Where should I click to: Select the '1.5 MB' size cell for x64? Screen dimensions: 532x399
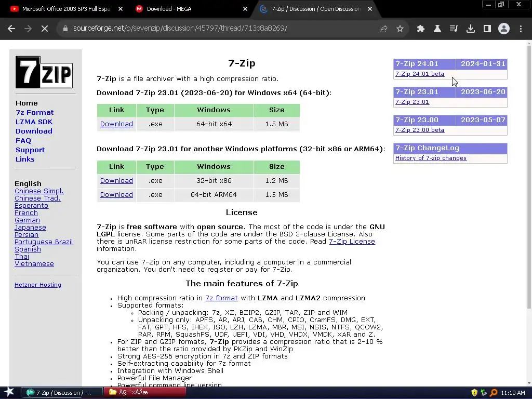[276, 124]
